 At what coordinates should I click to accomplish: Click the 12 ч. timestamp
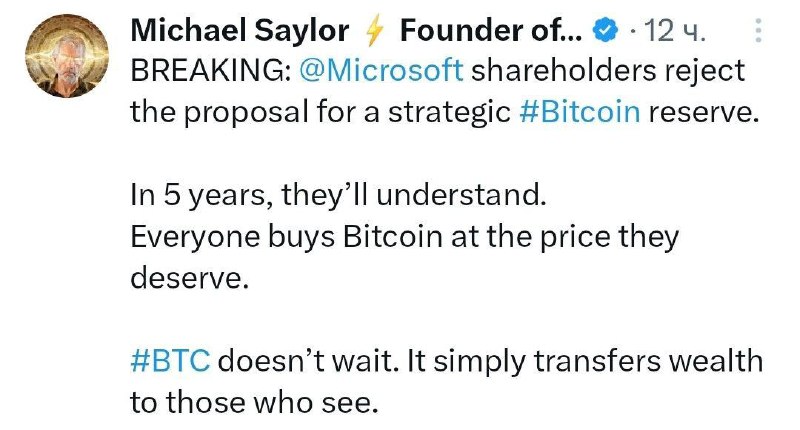674,31
